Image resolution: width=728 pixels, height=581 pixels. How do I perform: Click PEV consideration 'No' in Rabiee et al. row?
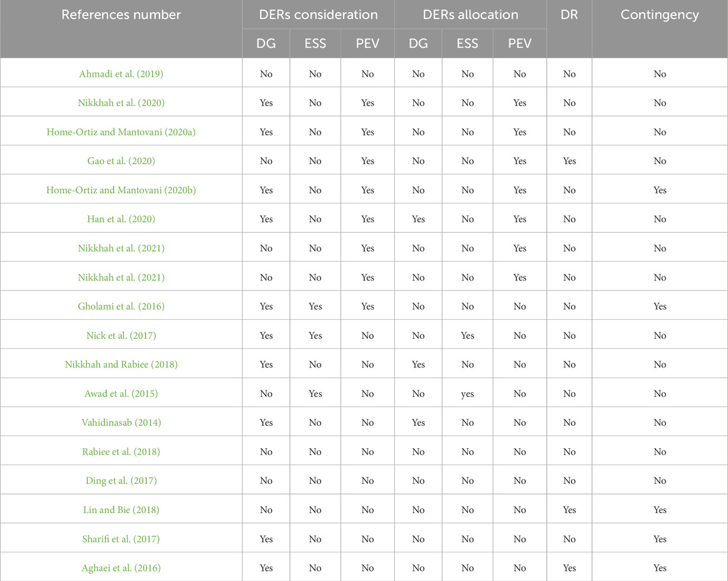click(x=367, y=451)
